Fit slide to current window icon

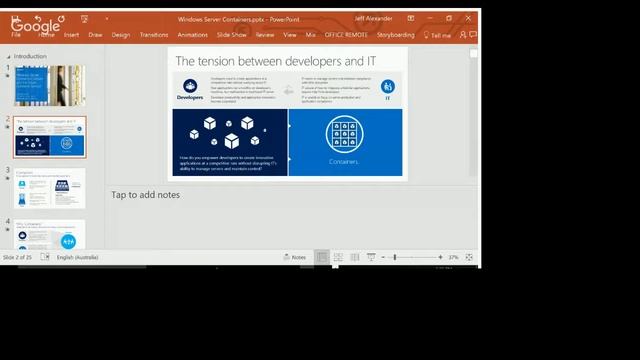[x=469, y=257]
